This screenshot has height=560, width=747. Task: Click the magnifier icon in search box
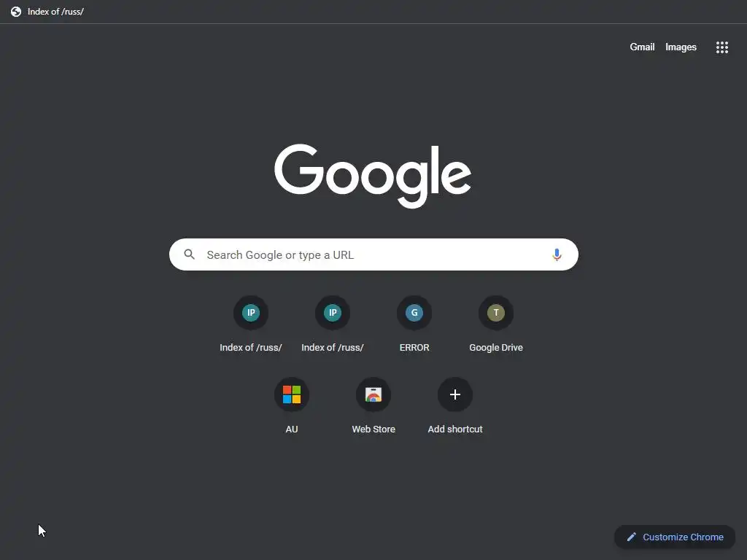[x=190, y=254]
